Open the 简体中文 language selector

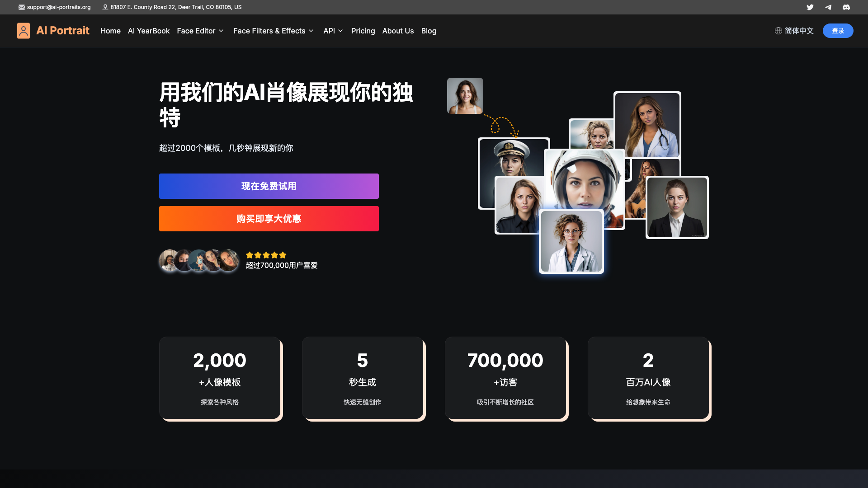[794, 31]
